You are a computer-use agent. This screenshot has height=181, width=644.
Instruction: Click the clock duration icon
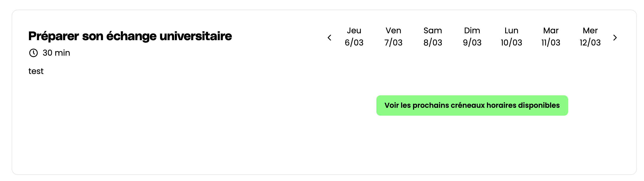[33, 53]
